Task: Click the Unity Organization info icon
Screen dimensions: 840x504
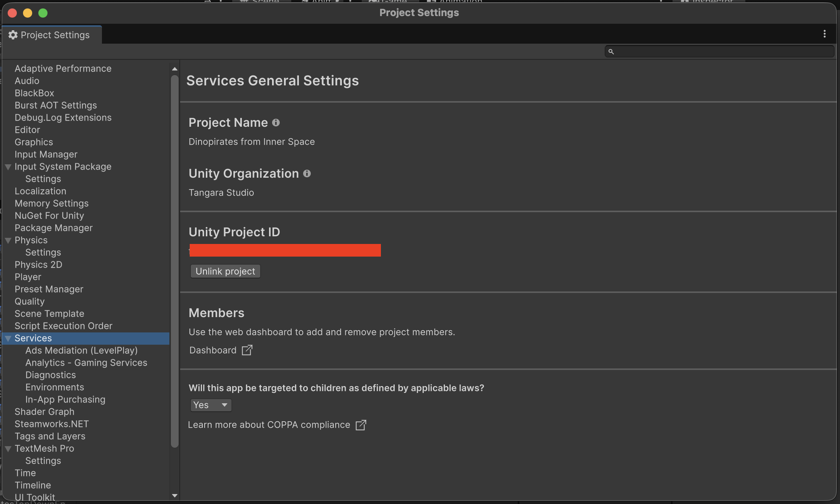Action: tap(307, 173)
